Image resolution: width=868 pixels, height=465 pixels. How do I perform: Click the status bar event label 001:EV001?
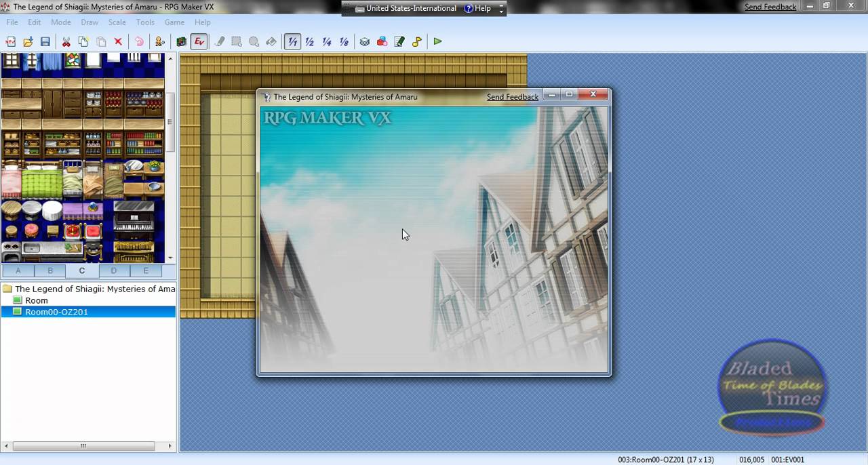point(787,460)
